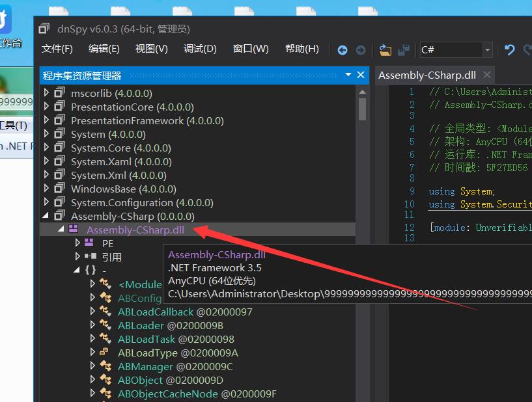Switch to the Assembly-CSharp.dll tab

pyautogui.click(x=427, y=75)
